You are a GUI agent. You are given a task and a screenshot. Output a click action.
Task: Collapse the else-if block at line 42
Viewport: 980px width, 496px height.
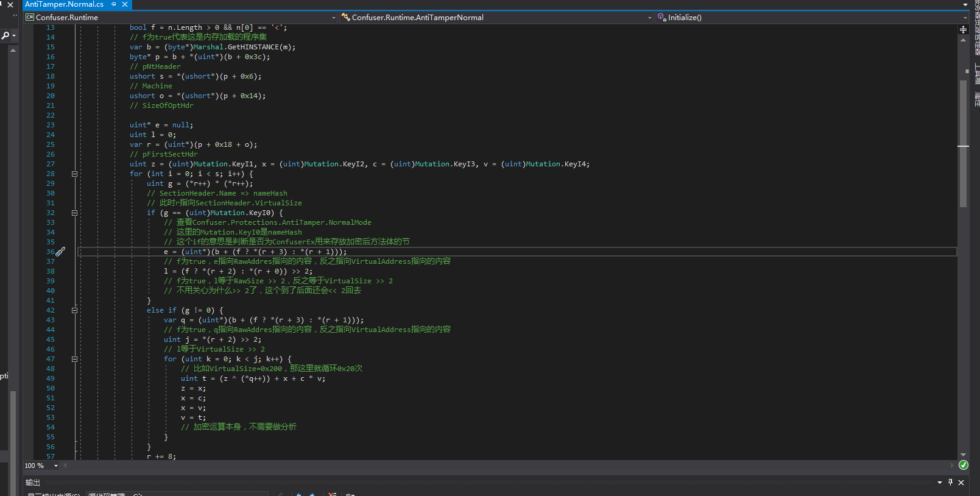(x=75, y=310)
